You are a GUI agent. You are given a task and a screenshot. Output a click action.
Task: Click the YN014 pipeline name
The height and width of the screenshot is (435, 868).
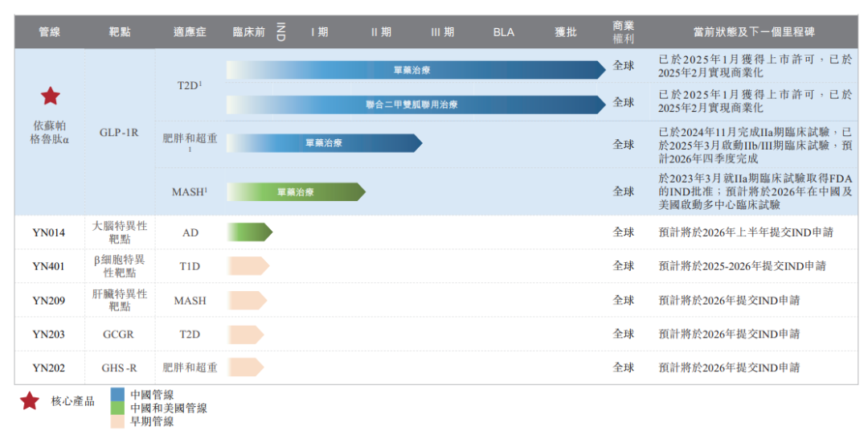coord(49,232)
